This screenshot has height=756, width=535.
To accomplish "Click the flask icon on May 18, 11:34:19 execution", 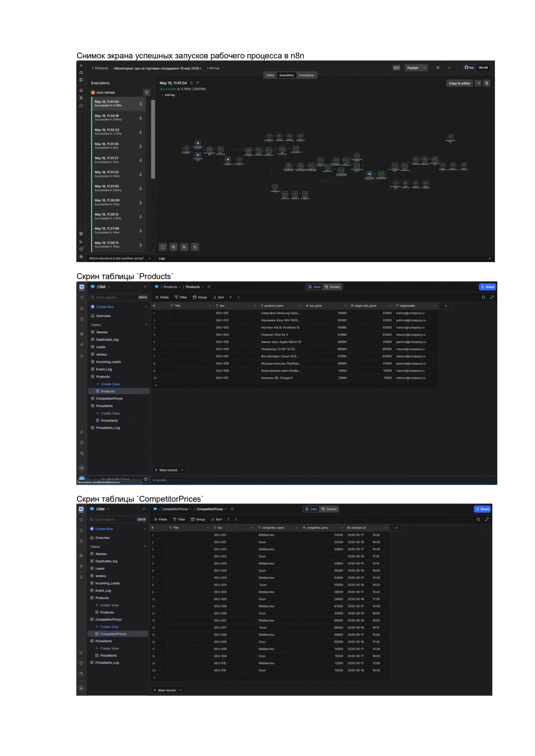I will tap(141, 118).
